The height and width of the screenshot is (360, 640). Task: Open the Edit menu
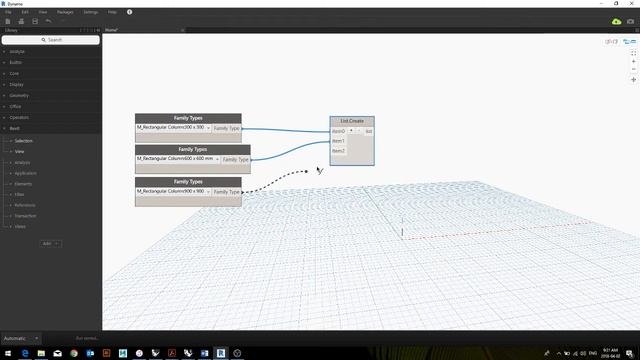pyautogui.click(x=25, y=12)
